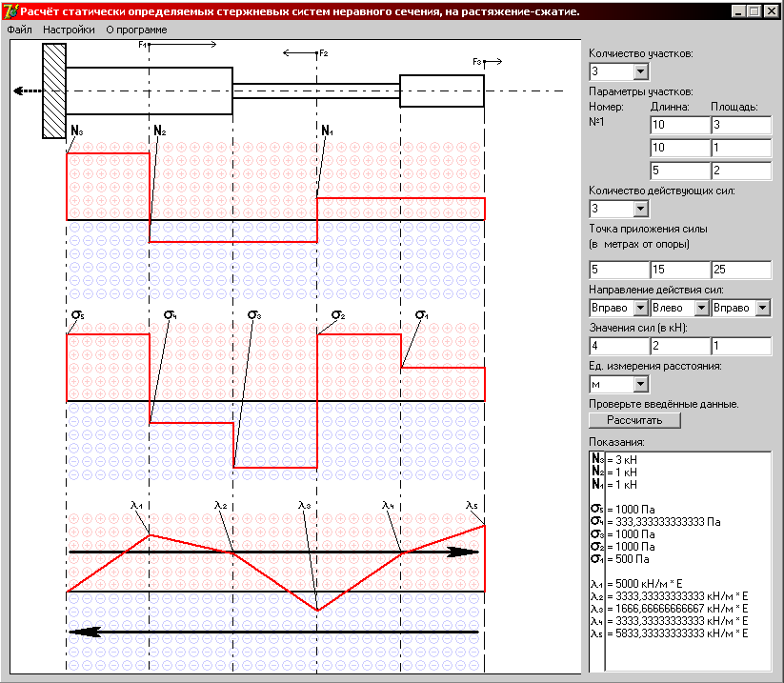Expand the Количество действующих сил dropdown
Image resolution: width=784 pixels, height=683 pixels.
(x=640, y=209)
